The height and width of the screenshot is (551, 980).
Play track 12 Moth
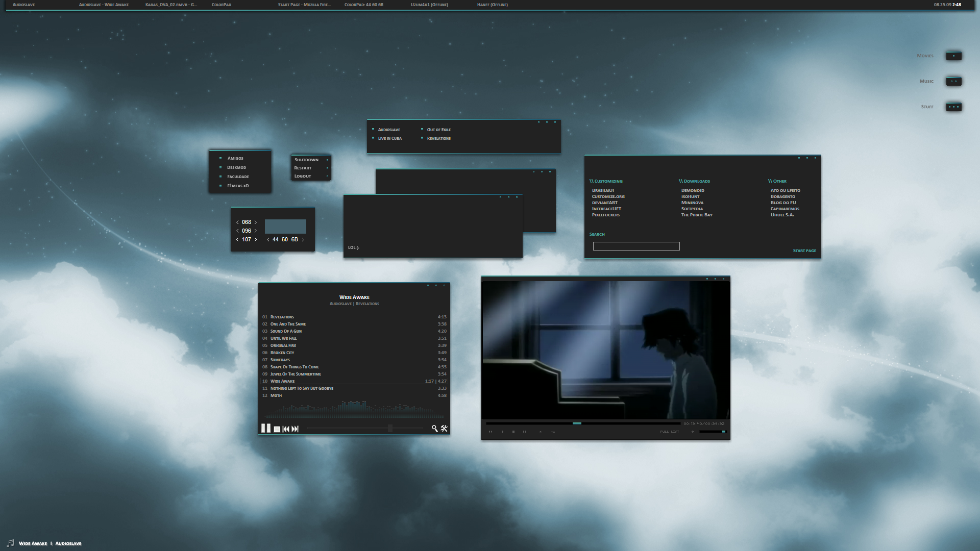tap(354, 395)
